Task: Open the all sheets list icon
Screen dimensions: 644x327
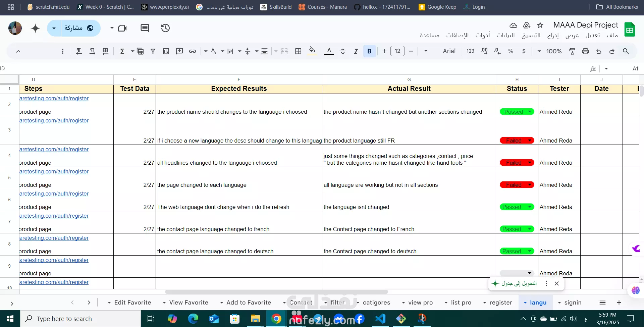Action: tap(602, 303)
